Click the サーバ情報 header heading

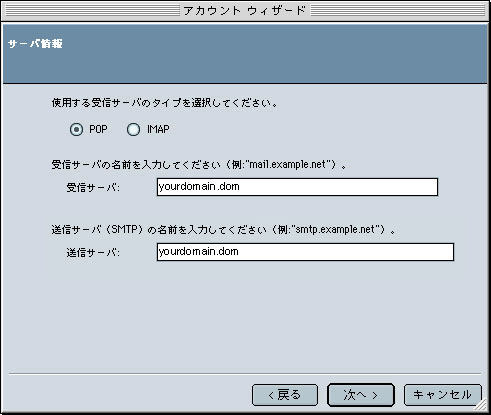[35, 44]
